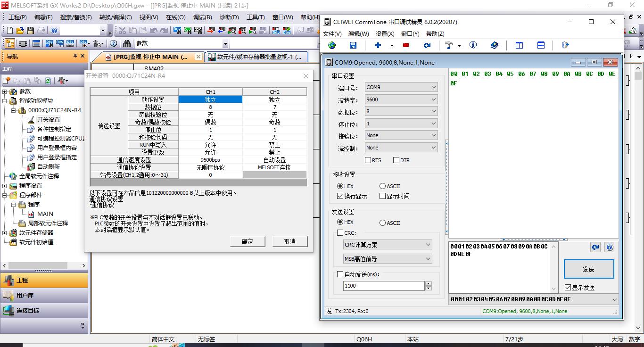644x347 pixels.
Task: Click the globe icon in CommTone toolbar
Action: click(x=332, y=45)
